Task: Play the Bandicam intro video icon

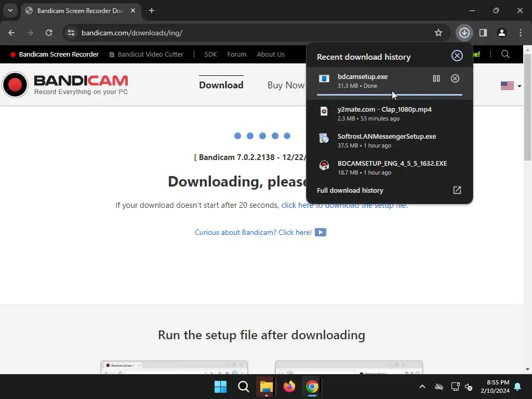Action: point(320,232)
